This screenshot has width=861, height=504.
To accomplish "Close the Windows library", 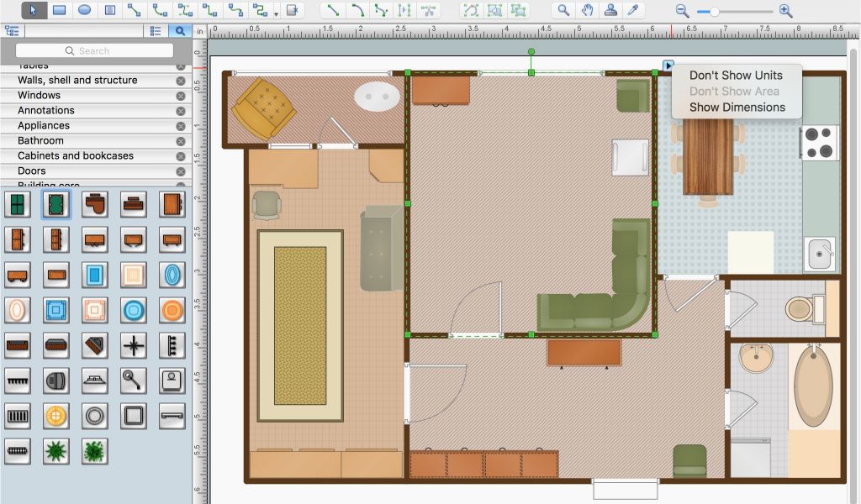I will (x=180, y=96).
